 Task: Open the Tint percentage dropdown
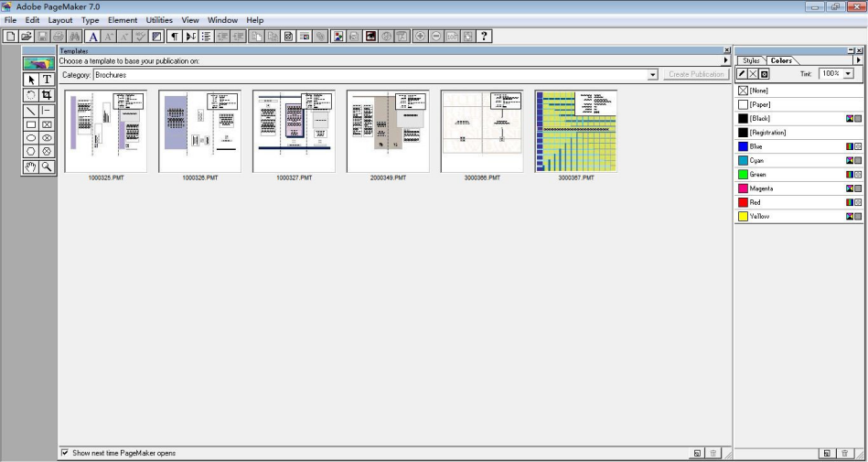pos(848,74)
